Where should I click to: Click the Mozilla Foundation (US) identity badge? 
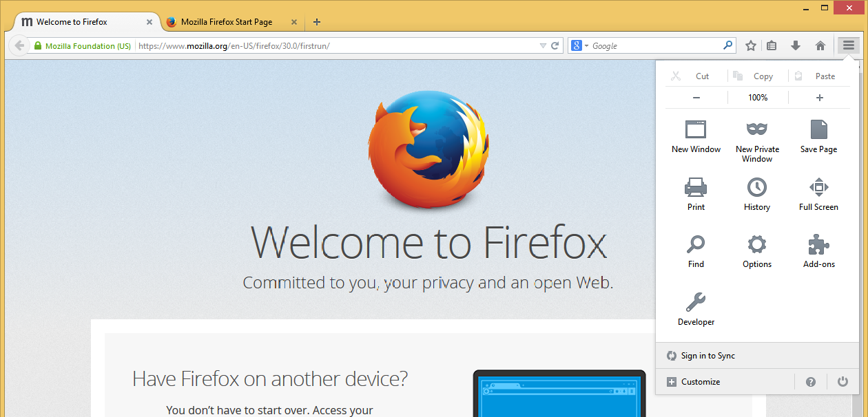tap(82, 46)
